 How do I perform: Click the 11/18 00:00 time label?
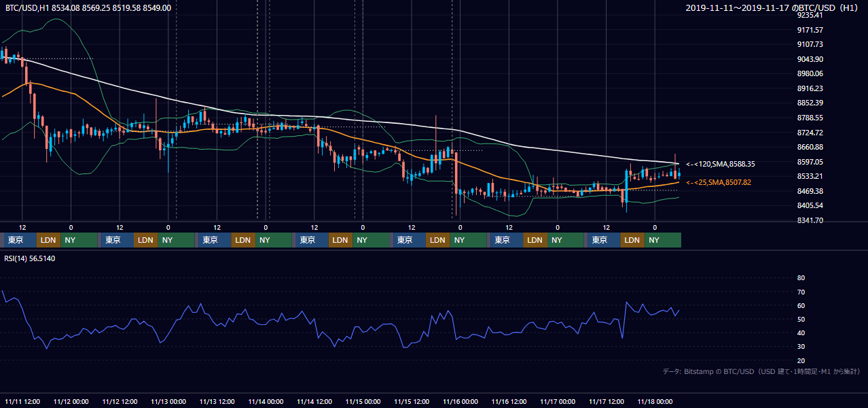(655, 401)
